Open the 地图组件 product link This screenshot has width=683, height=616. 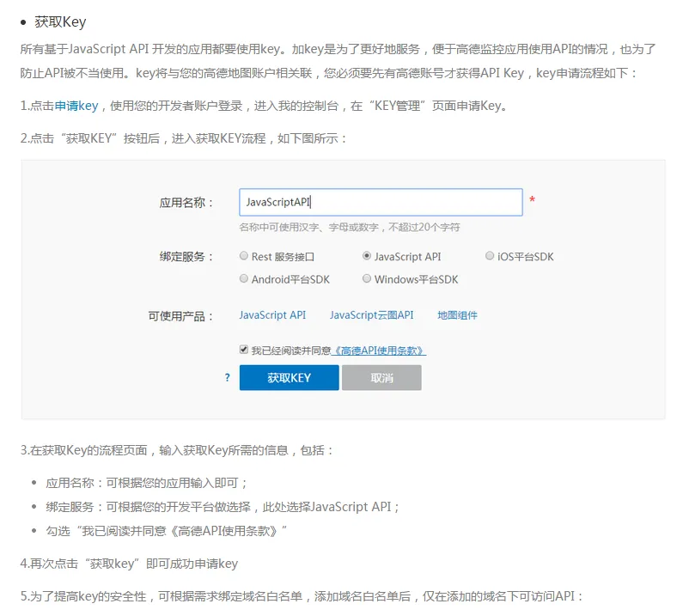pos(457,315)
